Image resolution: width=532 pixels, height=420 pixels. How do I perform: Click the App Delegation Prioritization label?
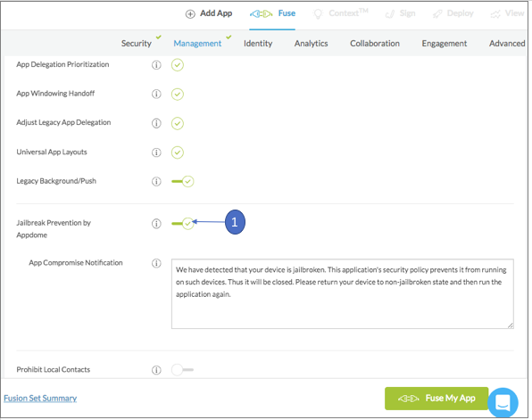[x=62, y=64]
